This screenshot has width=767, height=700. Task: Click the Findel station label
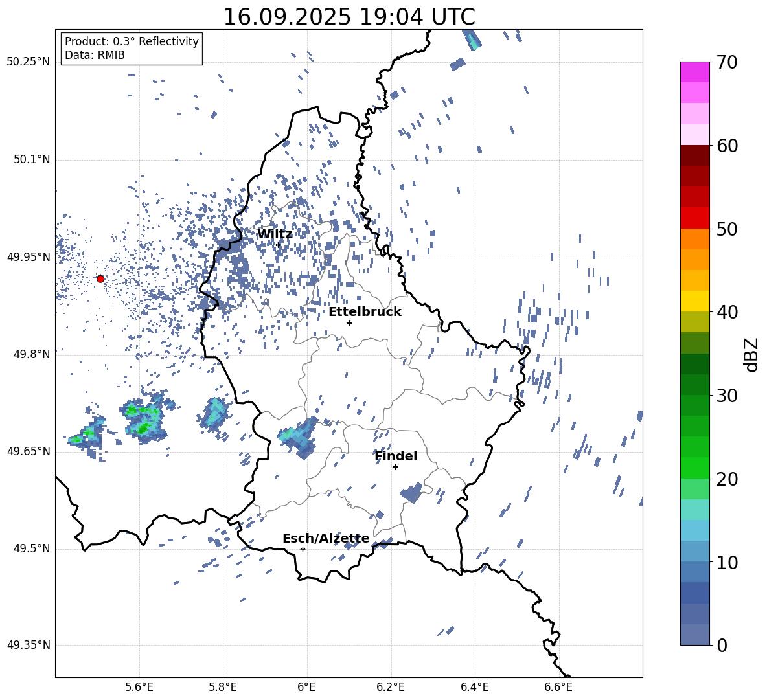[396, 456]
